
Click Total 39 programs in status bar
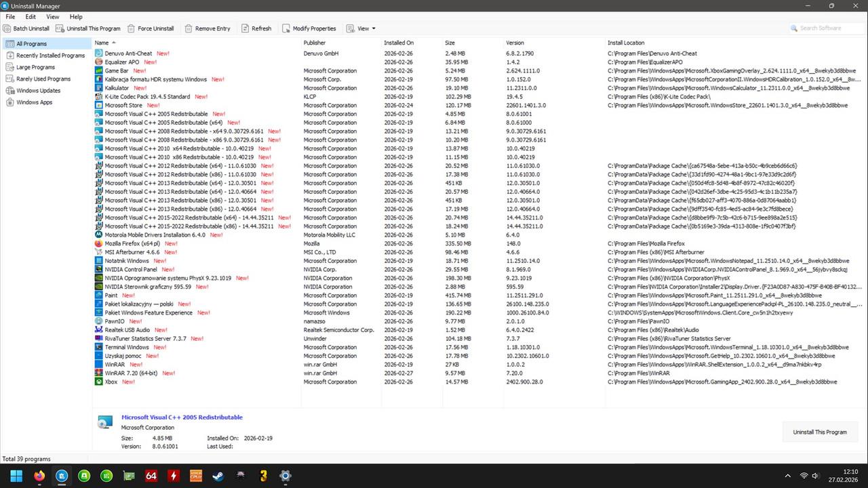[x=26, y=459]
